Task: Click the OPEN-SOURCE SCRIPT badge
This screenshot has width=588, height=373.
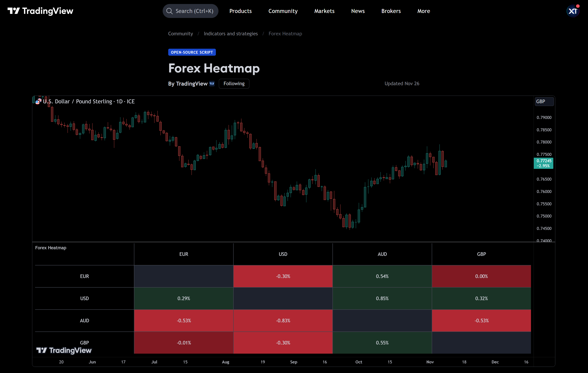Action: tap(192, 52)
